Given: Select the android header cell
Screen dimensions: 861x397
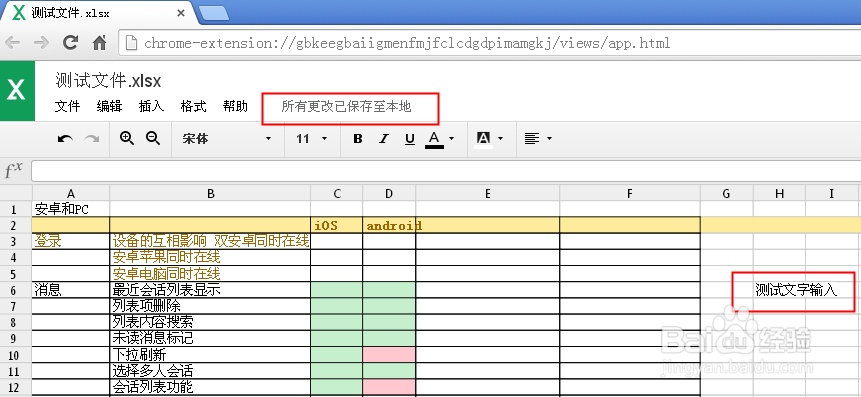Looking at the screenshot, I should (x=389, y=225).
